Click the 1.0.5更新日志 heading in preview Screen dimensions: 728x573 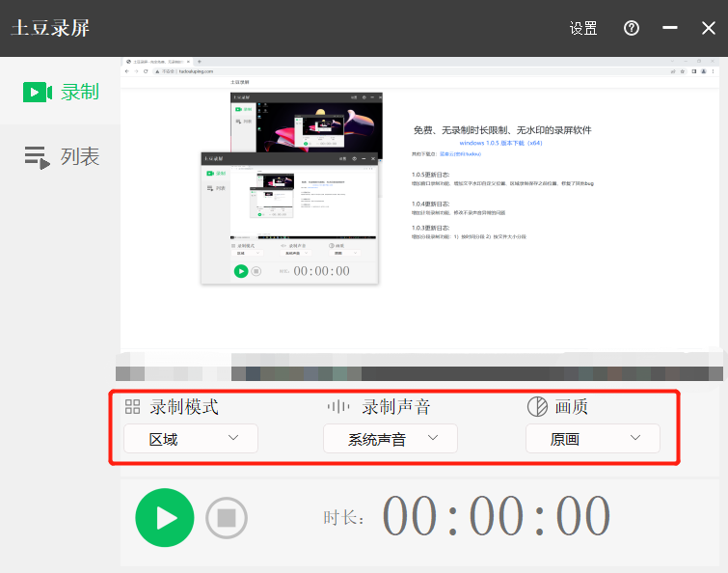click(x=430, y=175)
